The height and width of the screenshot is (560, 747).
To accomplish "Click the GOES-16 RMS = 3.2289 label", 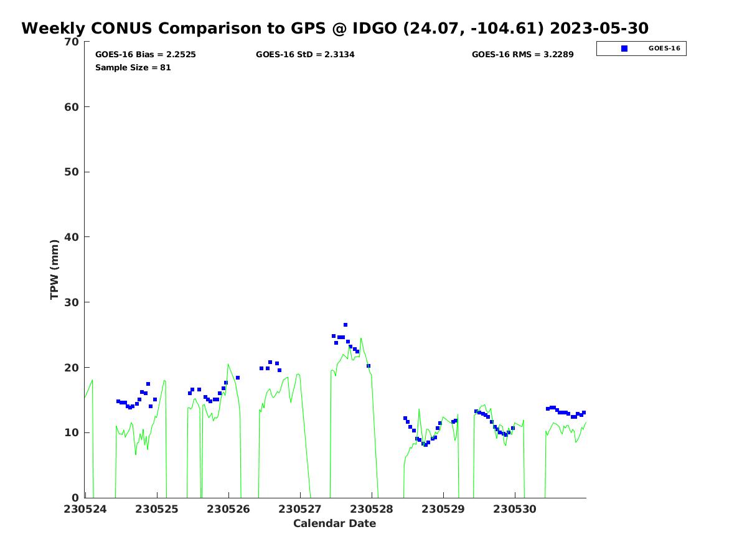I will pyautogui.click(x=523, y=55).
